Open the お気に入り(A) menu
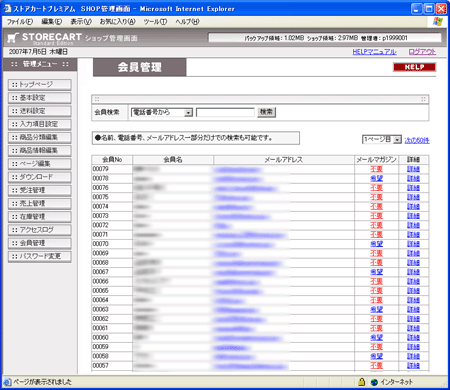Screen dimensions: 450x390 118,22
